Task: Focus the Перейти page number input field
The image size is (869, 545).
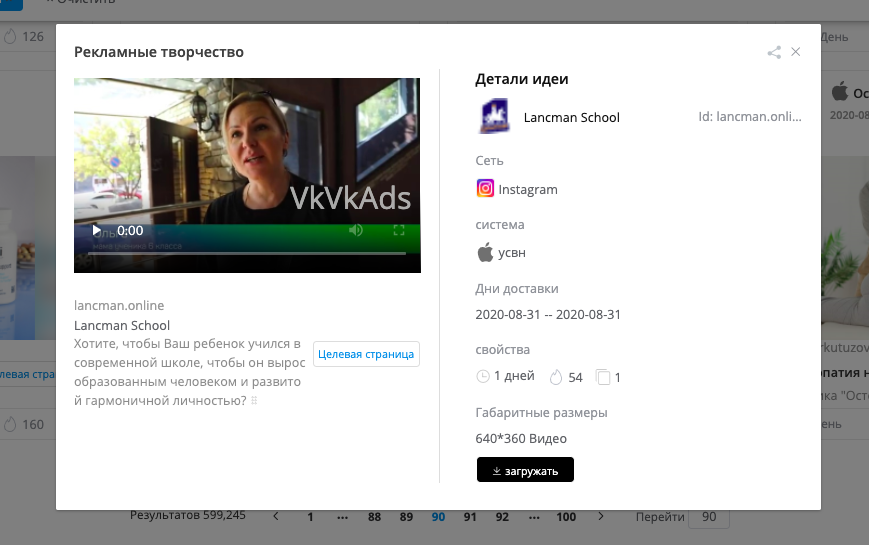Action: [709, 517]
